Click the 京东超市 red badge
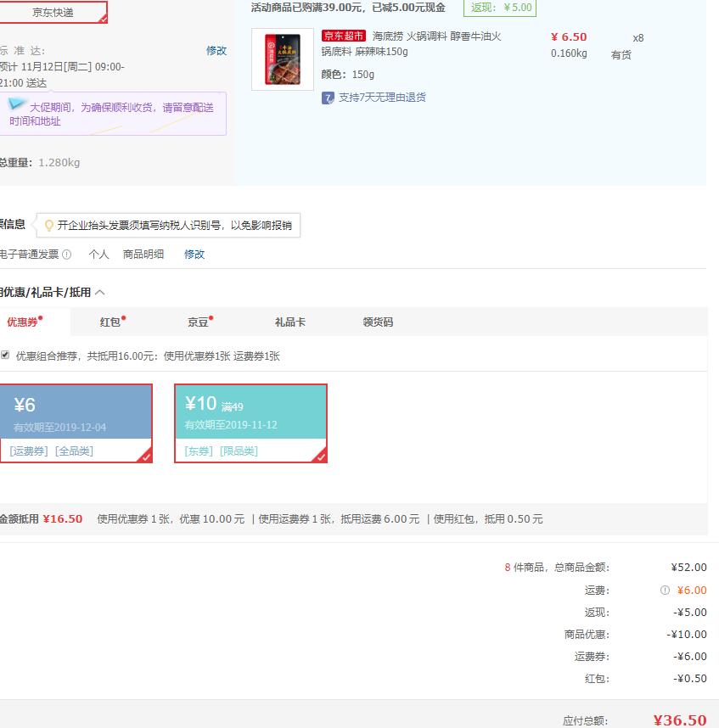This screenshot has width=719, height=728. point(344,36)
